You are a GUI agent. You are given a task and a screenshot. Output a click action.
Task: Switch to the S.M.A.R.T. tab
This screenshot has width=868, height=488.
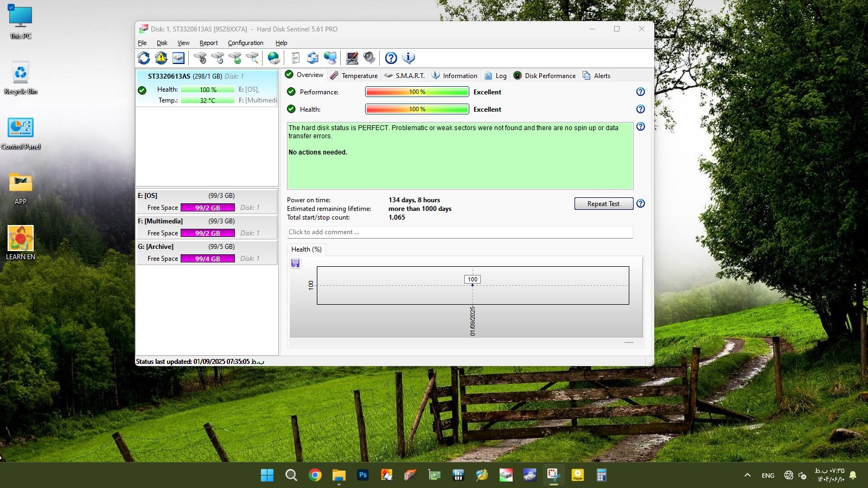404,76
